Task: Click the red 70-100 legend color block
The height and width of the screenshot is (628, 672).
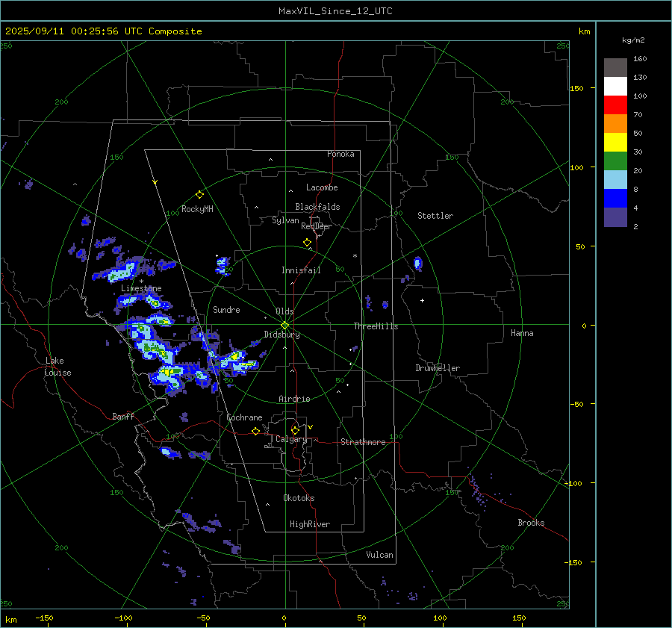Action: tap(615, 105)
